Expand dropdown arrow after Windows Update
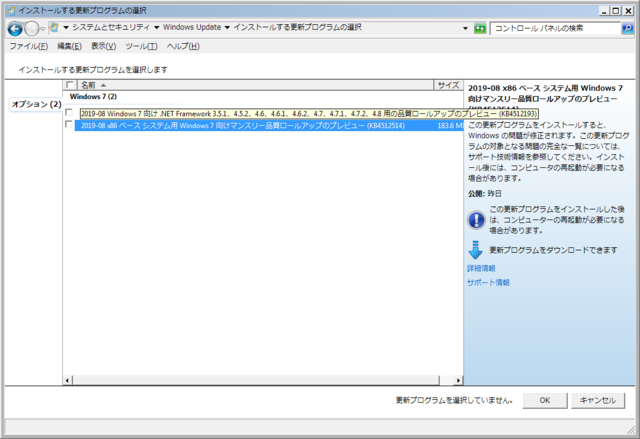The height and width of the screenshot is (439, 640). click(227, 28)
